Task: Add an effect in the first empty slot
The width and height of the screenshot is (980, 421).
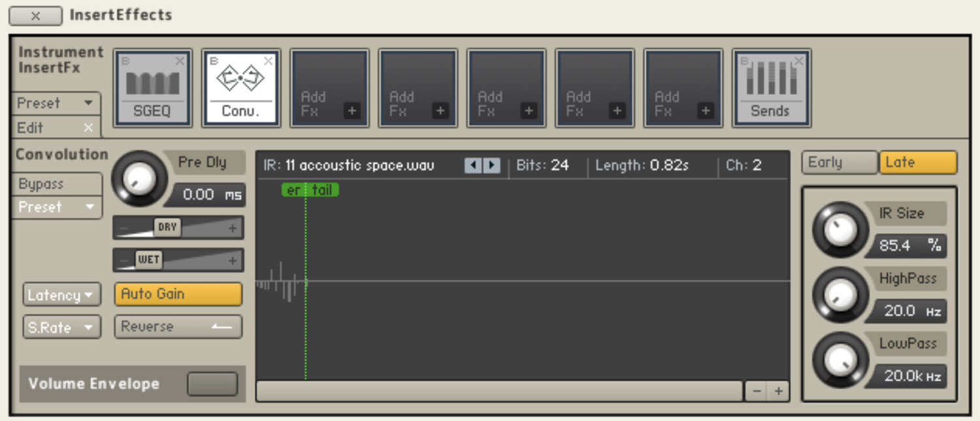Action: (329, 87)
